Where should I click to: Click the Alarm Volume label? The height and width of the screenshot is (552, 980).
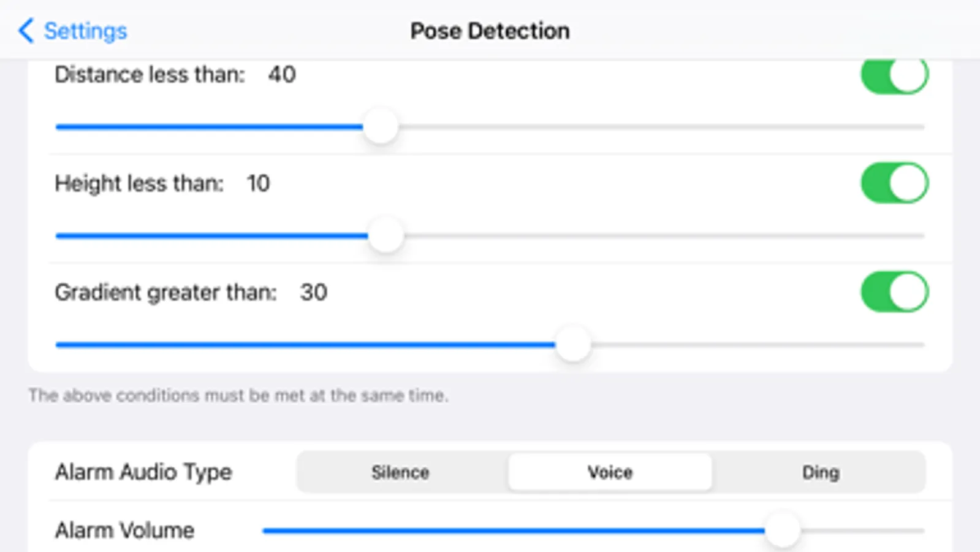tap(124, 530)
